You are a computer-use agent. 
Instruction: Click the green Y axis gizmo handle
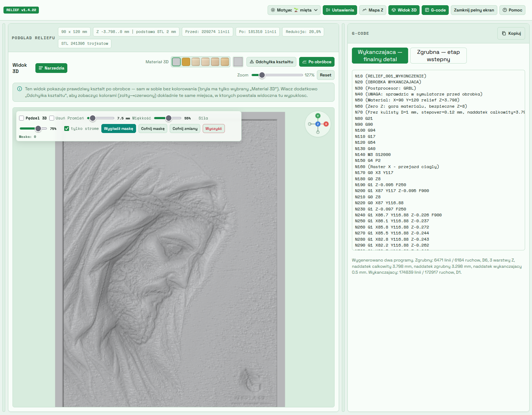pyautogui.click(x=318, y=116)
